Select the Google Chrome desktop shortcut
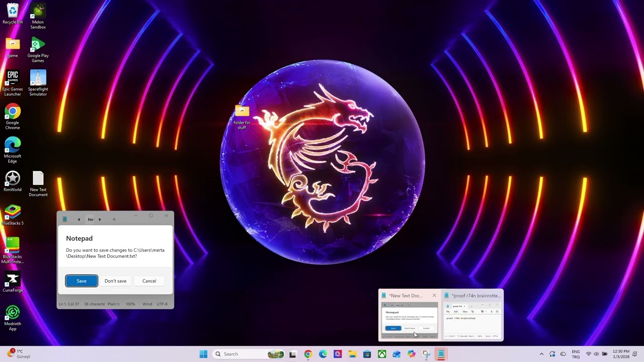Screen dimensions: 644x362 tap(13, 117)
